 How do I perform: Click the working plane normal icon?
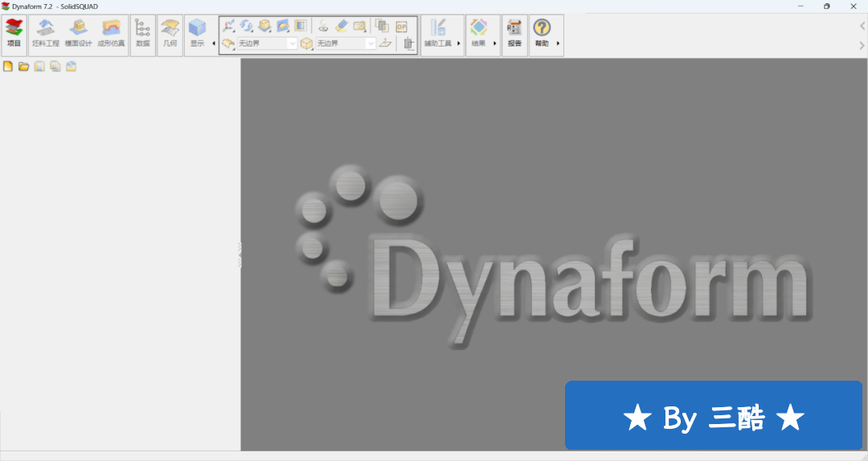[x=385, y=43]
